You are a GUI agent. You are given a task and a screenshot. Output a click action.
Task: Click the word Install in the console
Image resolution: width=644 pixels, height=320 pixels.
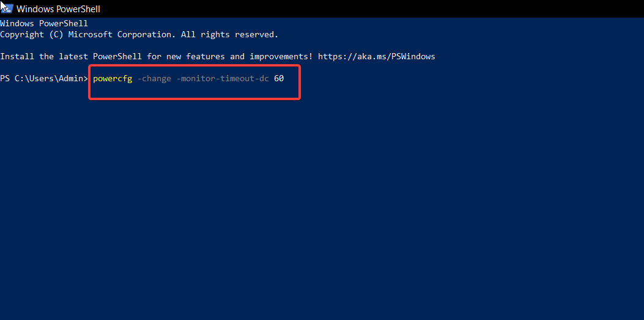click(x=17, y=57)
